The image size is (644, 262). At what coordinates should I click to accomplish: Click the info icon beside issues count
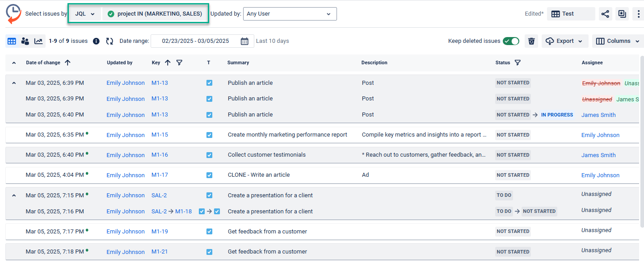[96, 41]
